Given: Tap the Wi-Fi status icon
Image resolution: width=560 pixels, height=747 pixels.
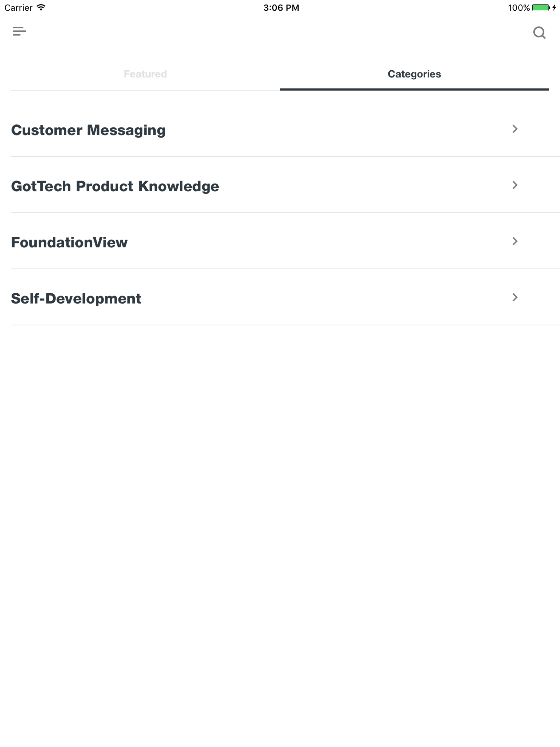Looking at the screenshot, I should pos(41,7).
